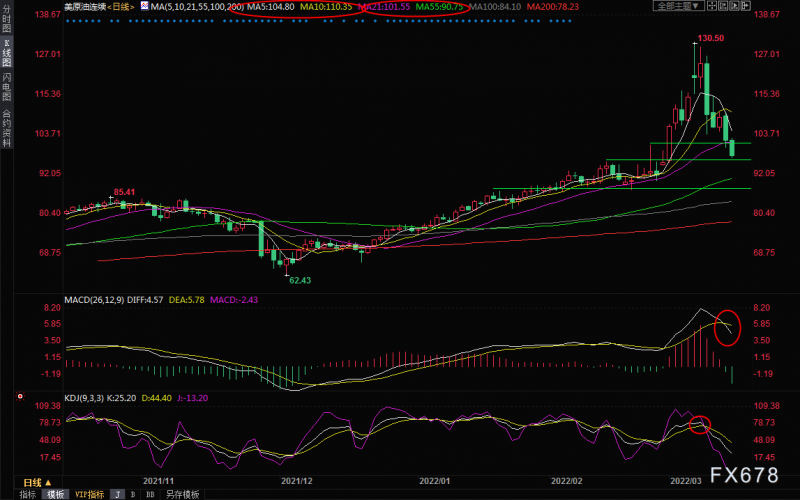Click the 另存模板 button
This screenshot has width=800, height=500.
181,494
